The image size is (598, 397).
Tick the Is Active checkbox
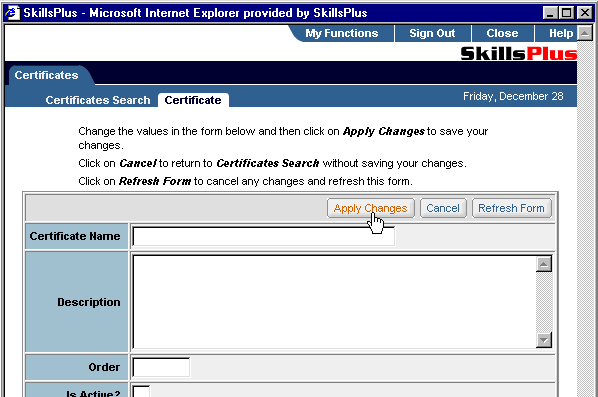coord(141,391)
